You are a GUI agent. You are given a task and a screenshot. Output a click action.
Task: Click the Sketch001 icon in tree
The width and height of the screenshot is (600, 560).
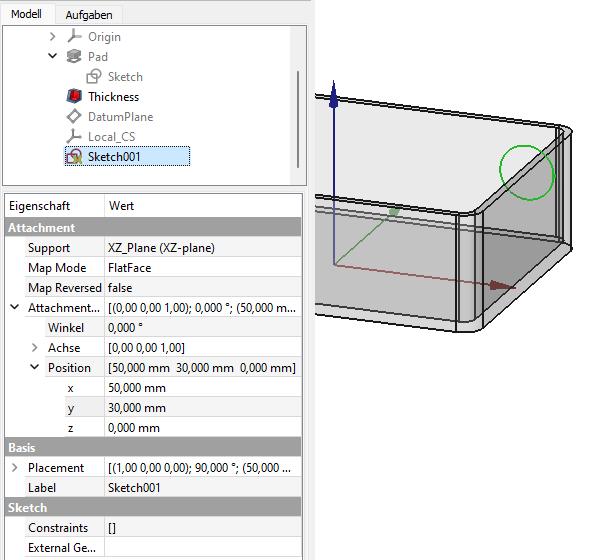click(73, 157)
